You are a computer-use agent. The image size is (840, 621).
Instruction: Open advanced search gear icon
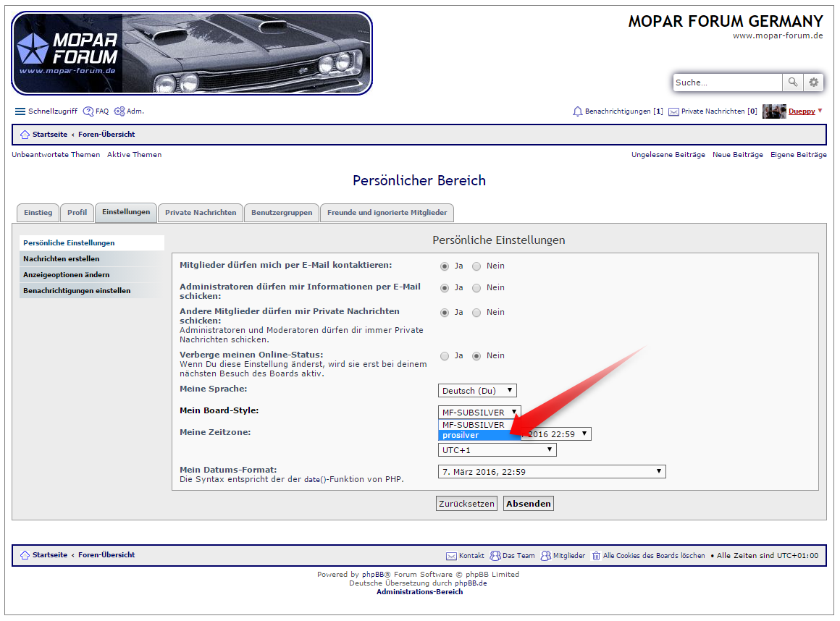pos(814,83)
